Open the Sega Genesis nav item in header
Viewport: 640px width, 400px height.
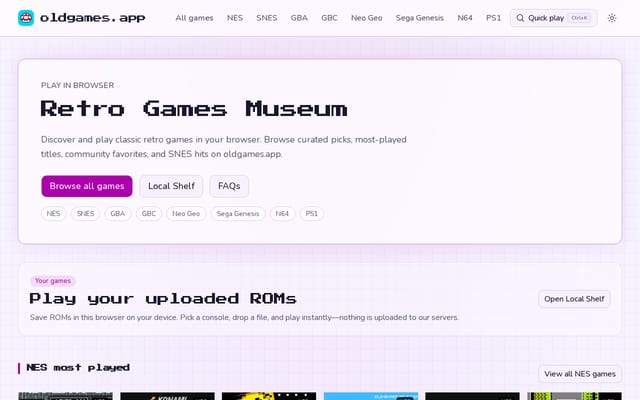(420, 18)
